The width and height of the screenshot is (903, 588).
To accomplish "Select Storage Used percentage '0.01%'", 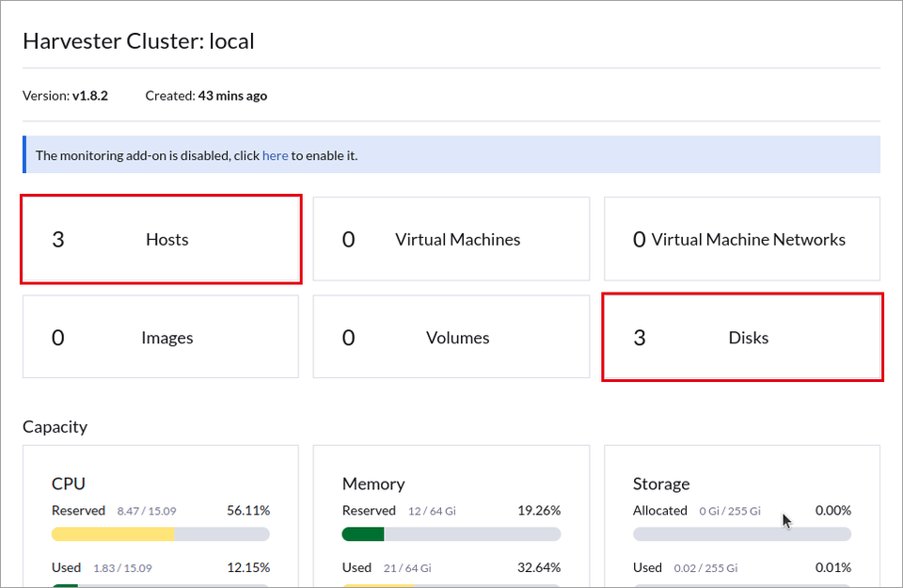I will [x=832, y=567].
